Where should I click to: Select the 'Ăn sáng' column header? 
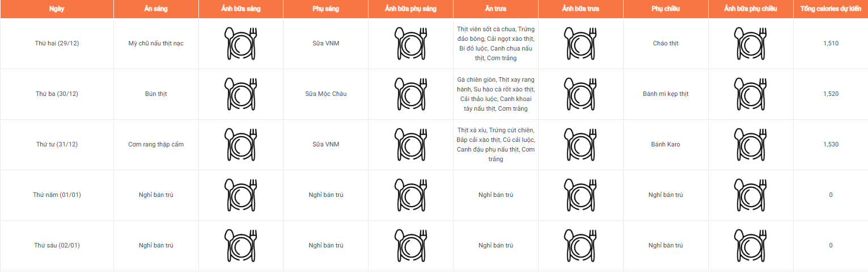tap(156, 9)
